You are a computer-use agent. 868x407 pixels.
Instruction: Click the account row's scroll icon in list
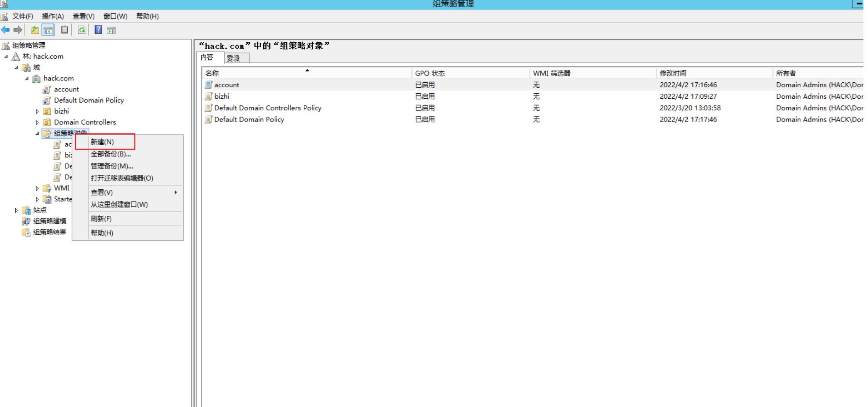pyautogui.click(x=208, y=85)
